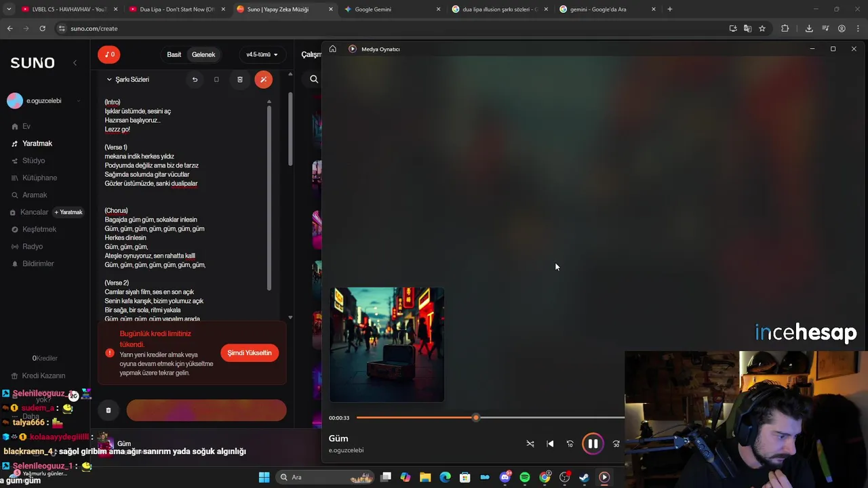The width and height of the screenshot is (868, 488).
Task: Open the Chrome profile icon
Action: [842, 28]
